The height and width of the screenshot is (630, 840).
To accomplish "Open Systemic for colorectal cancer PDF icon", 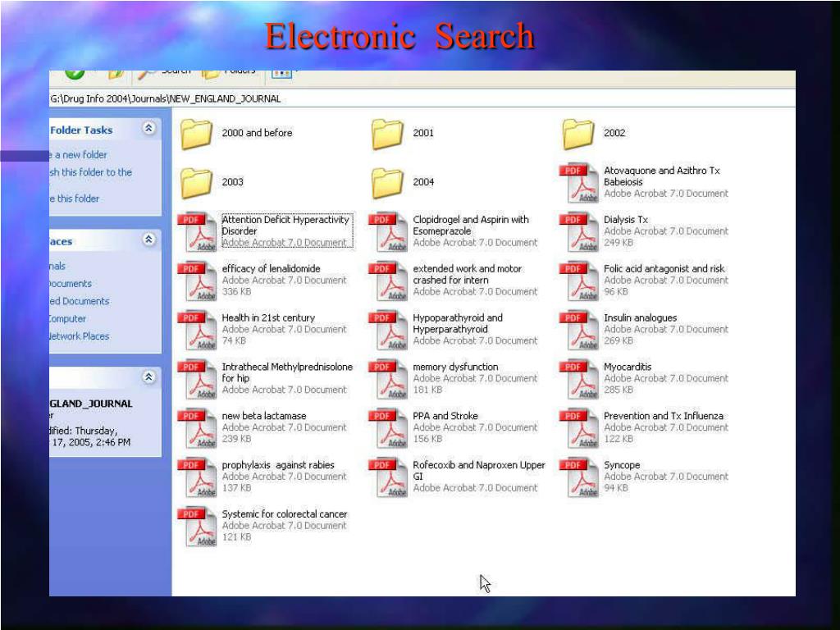I will 197,527.
